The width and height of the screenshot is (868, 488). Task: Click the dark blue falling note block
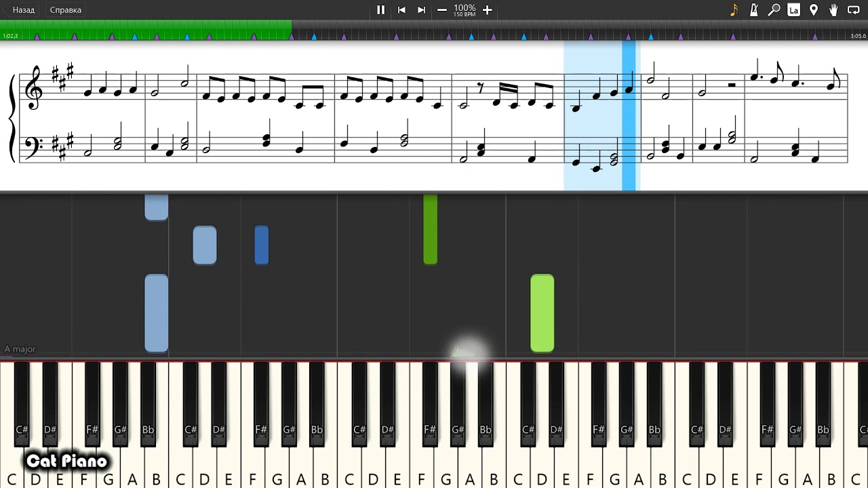[262, 245]
